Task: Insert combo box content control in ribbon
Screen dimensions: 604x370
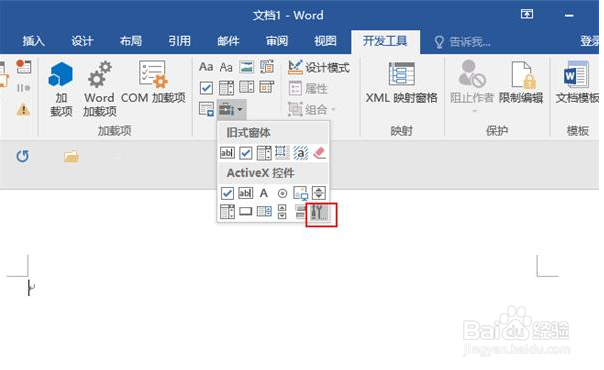Action: point(226,88)
